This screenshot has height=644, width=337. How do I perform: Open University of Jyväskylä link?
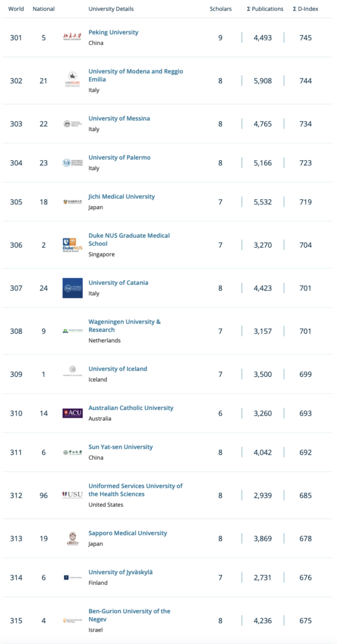pyautogui.click(x=120, y=572)
